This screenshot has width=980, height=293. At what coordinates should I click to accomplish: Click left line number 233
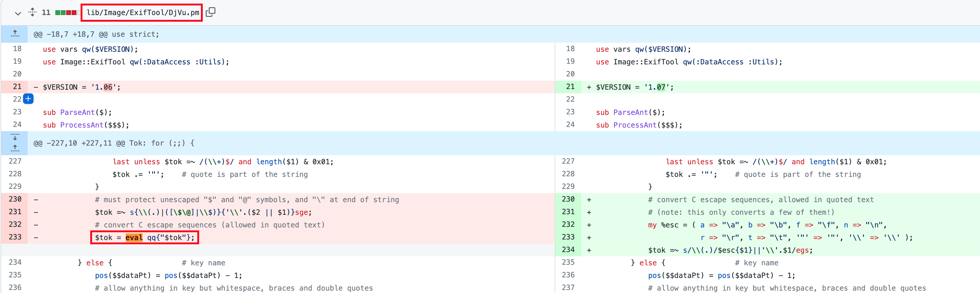pyautogui.click(x=15, y=237)
